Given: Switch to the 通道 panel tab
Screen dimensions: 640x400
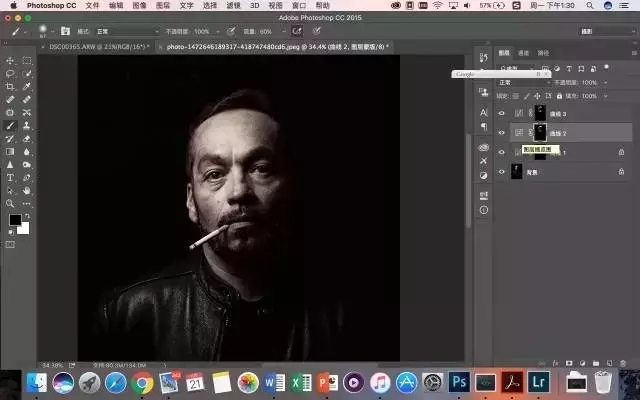Looking at the screenshot, I should [x=524, y=53].
